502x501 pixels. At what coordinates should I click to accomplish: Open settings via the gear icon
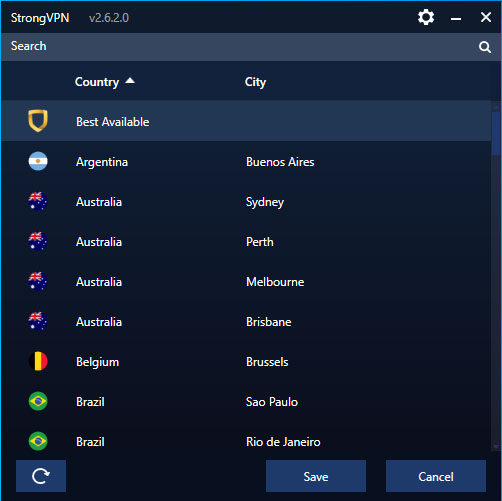click(x=426, y=17)
